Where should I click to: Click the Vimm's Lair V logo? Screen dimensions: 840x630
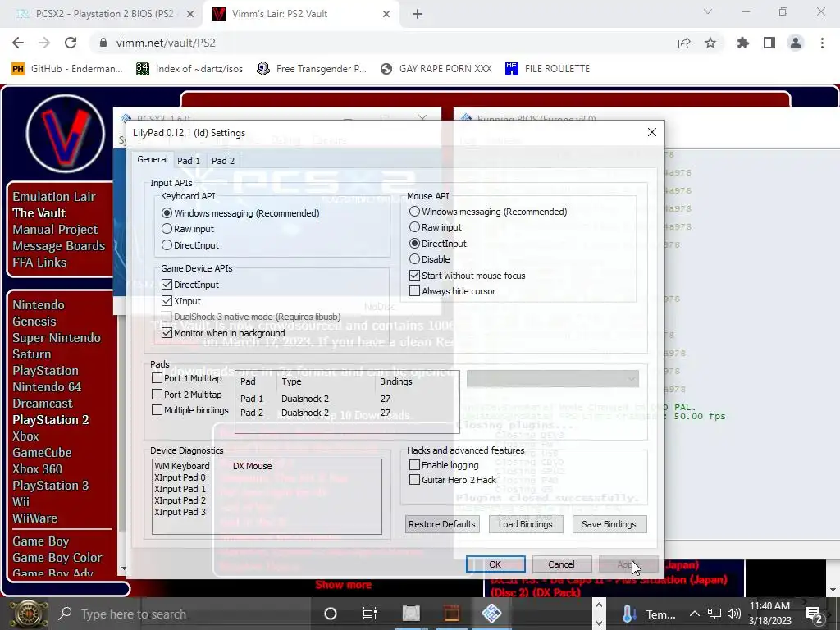click(x=66, y=134)
